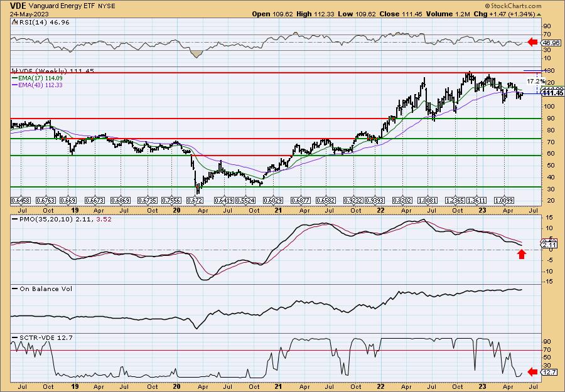This screenshot has width=565, height=392.
Task: Click the © StockCharts.com credit text
Action: click(x=513, y=6)
